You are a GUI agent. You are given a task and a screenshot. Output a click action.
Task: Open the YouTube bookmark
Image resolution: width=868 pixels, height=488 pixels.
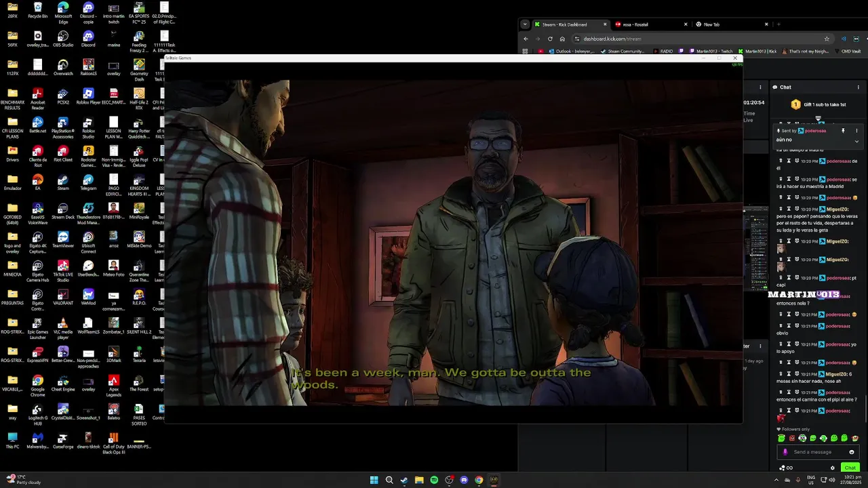(x=540, y=51)
